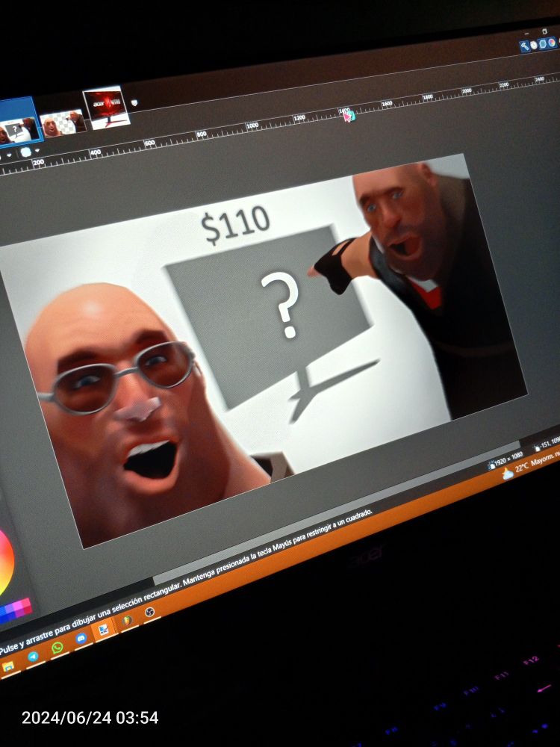Toggle the Layers window icon
Image resolution: width=560 pixels, height=747 pixels.
[x=543, y=43]
